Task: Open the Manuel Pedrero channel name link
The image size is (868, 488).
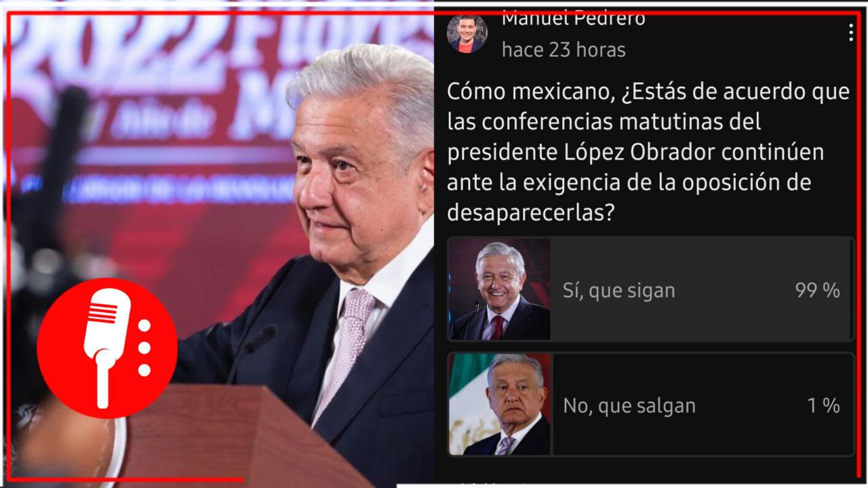Action: coord(574,19)
